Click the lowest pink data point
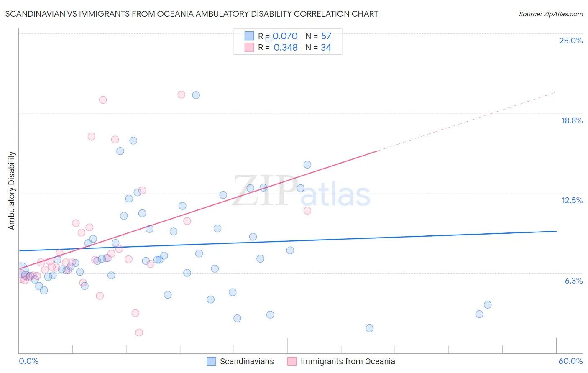Screen dimensions: 588x373 (x=139, y=332)
